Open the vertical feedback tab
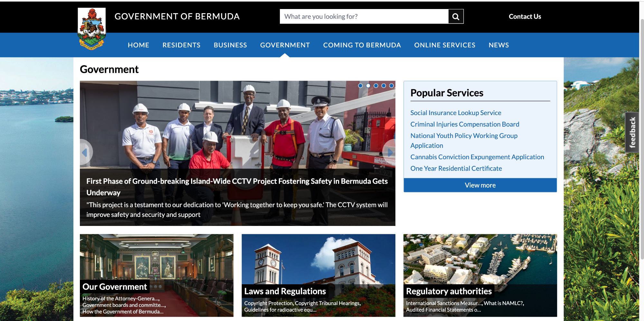The height and width of the screenshot is (321, 644). [x=632, y=132]
